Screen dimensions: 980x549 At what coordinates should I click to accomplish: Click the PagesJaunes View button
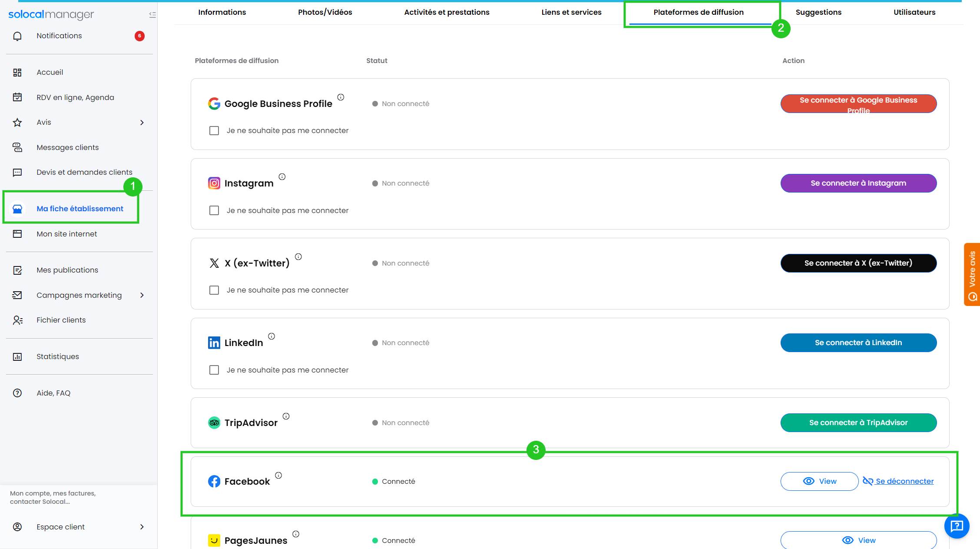[x=858, y=540]
